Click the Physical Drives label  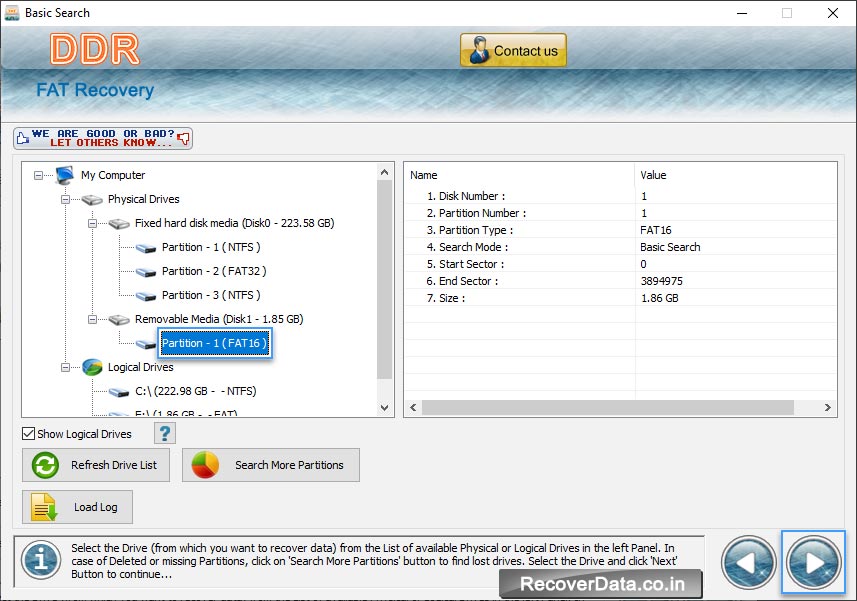coord(144,199)
